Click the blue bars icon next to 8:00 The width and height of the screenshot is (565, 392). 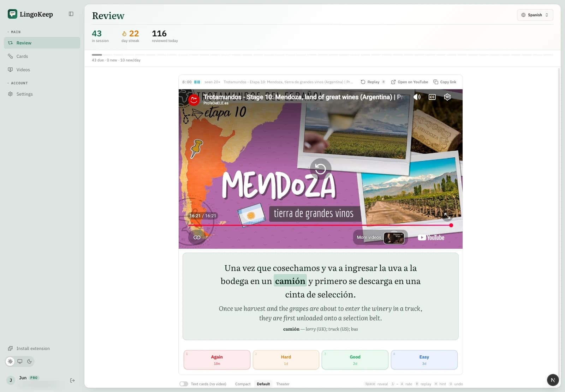pos(197,82)
